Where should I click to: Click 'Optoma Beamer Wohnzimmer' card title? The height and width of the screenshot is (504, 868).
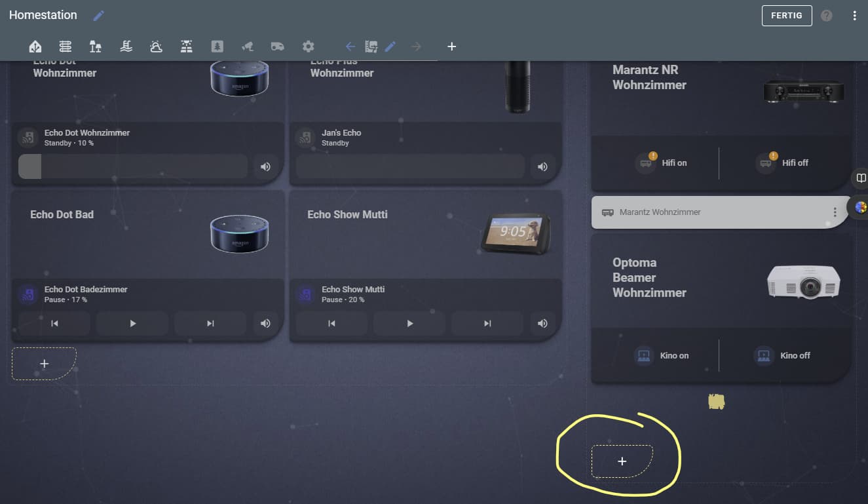[649, 277]
